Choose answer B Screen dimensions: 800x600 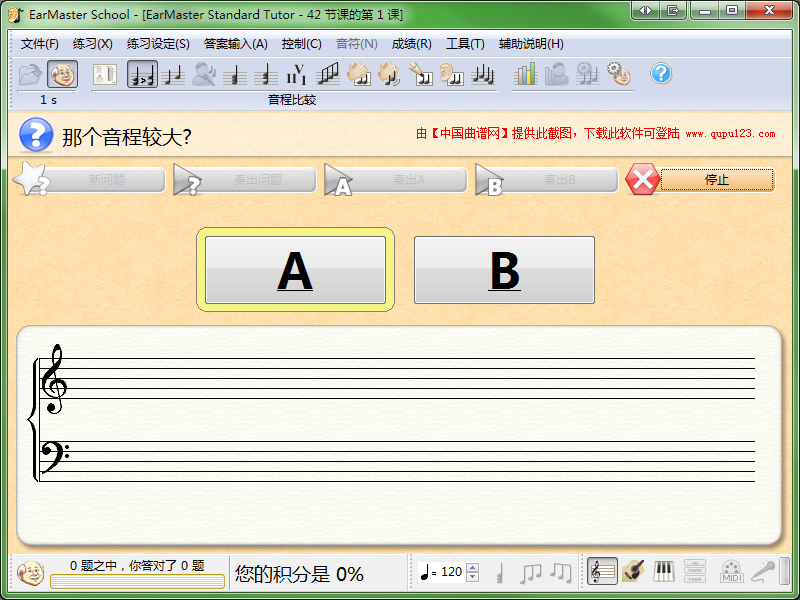(x=504, y=270)
